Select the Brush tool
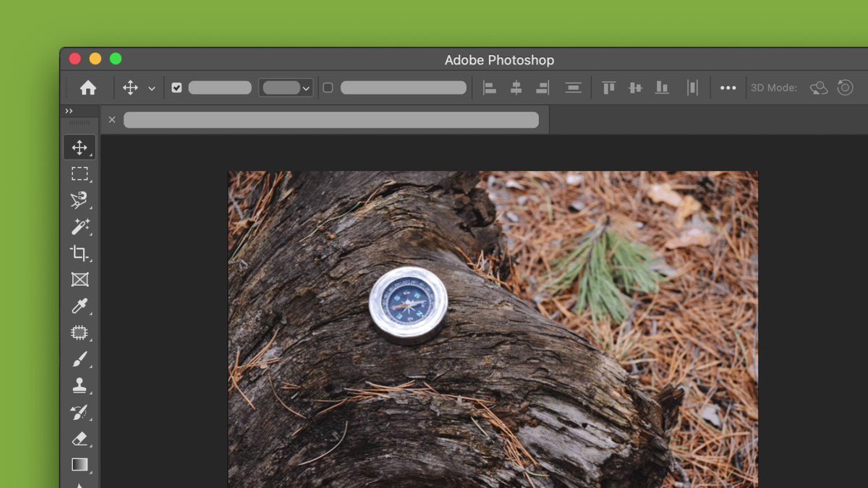868x488 pixels. (80, 359)
